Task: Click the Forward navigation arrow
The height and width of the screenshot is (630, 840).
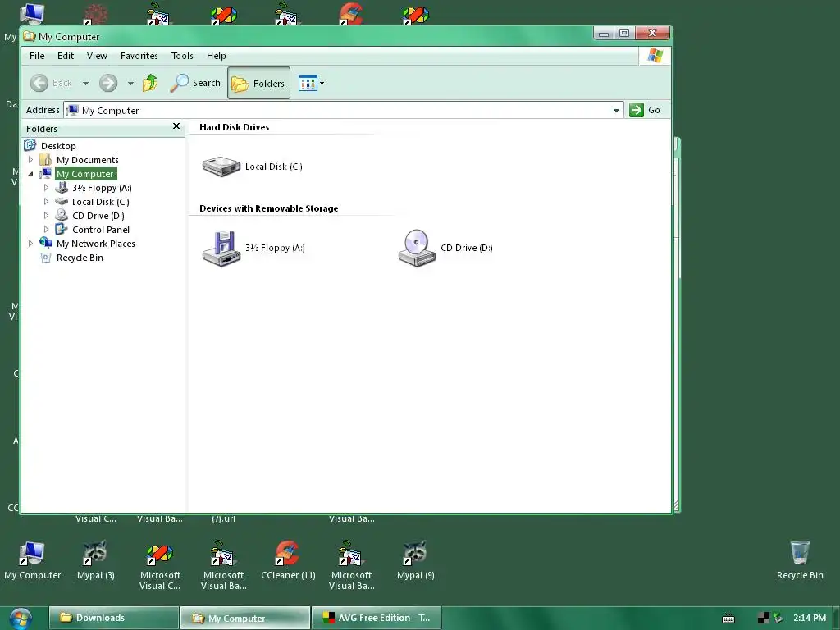Action: [108, 83]
